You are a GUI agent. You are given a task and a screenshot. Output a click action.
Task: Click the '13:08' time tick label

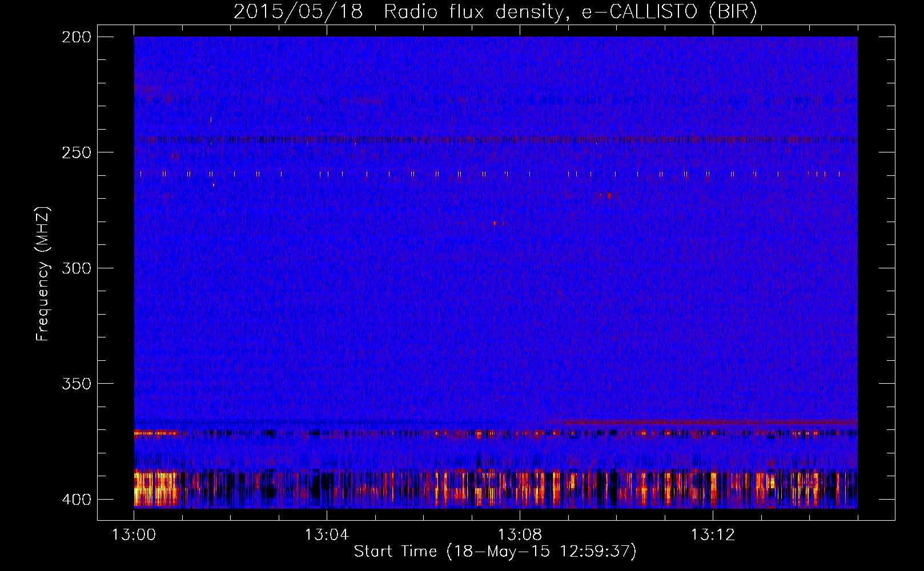[x=520, y=535]
